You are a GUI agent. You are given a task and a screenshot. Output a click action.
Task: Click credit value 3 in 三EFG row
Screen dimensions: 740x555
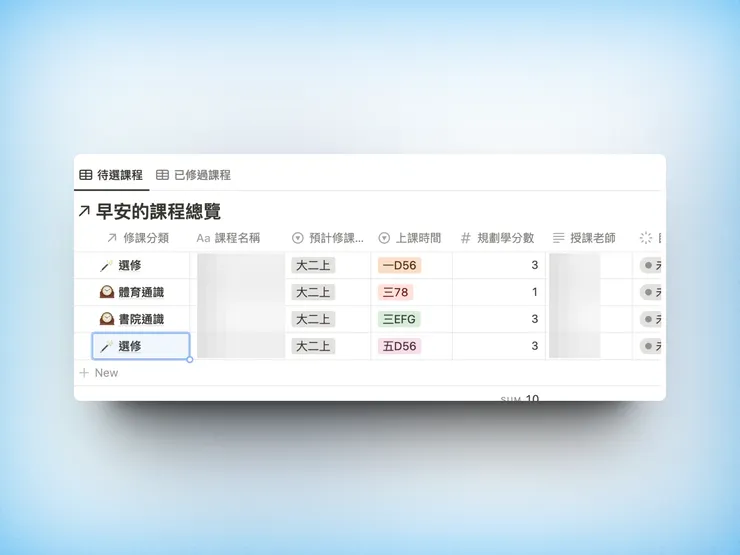pyautogui.click(x=535, y=319)
